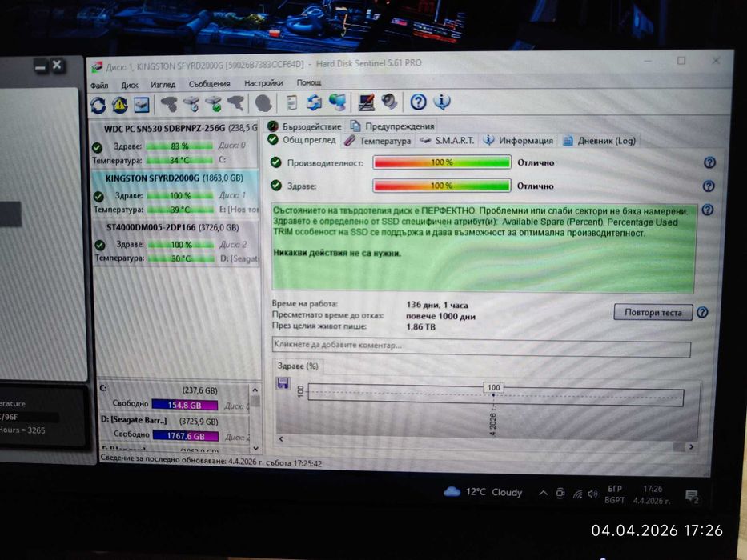Select the KINGSTON SFYRD2000G disk entry
Image resolution: width=747 pixels, height=560 pixels.
coord(176,194)
